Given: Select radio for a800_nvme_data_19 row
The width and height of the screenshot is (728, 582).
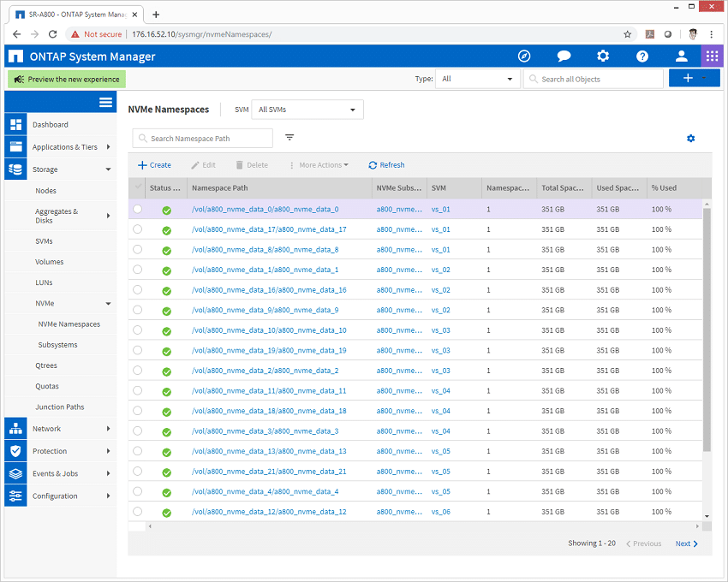Looking at the screenshot, I should click(137, 350).
